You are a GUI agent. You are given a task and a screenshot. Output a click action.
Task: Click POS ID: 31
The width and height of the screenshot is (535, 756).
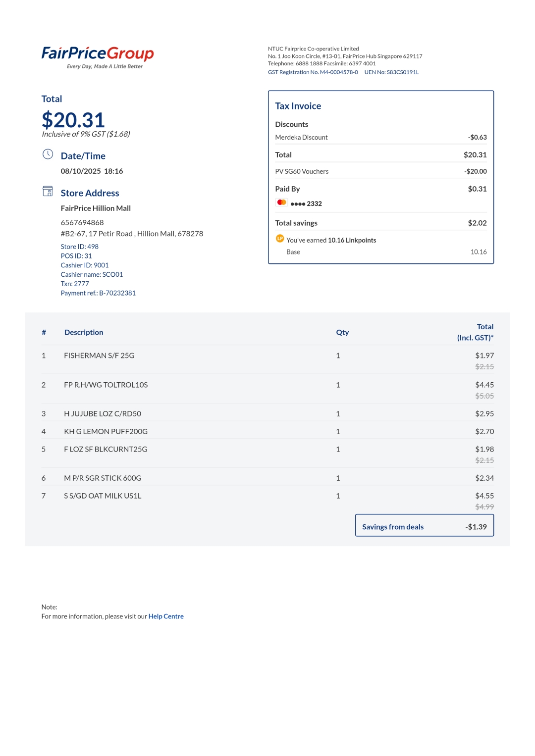[76, 256]
